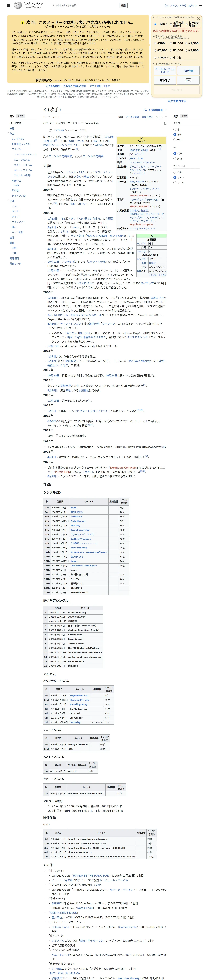Select the monthly recurring donation option

click(x=171, y=24)
